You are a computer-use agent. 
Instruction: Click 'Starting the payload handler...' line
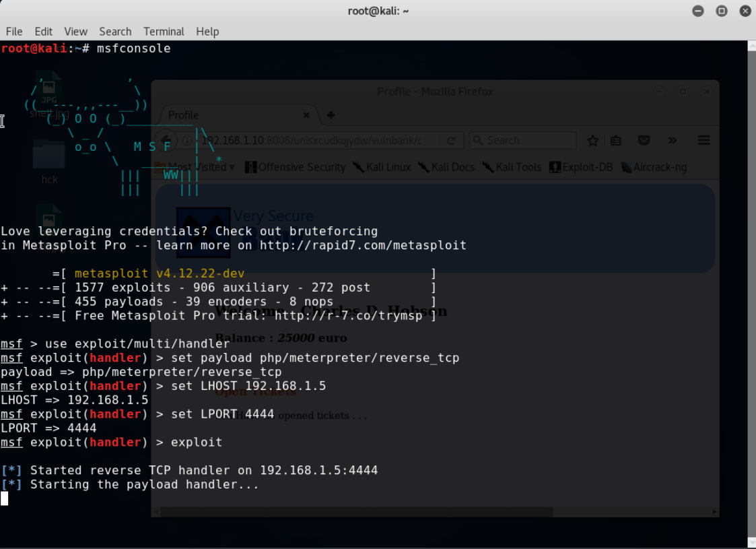pyautogui.click(x=130, y=484)
